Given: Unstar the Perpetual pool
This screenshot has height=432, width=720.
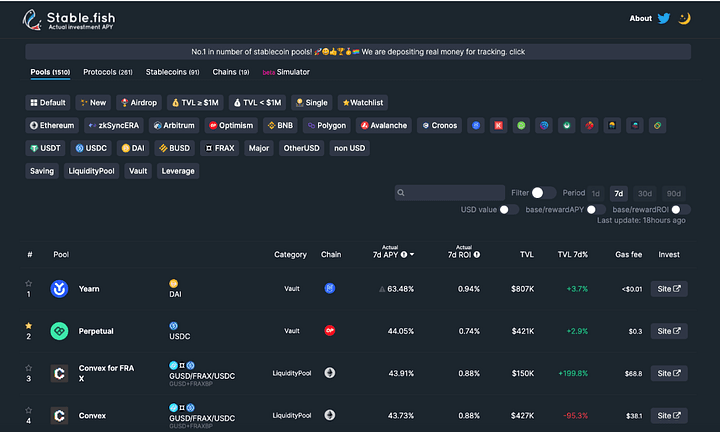Looking at the screenshot, I should [28, 325].
